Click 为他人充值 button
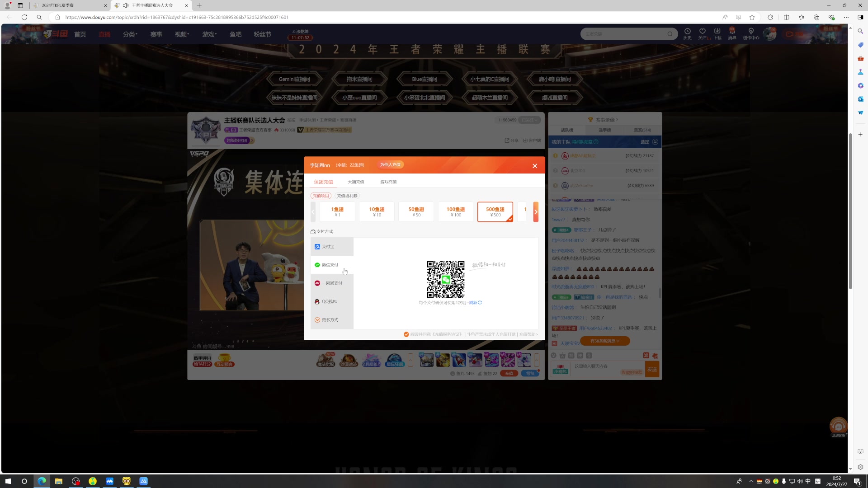The height and width of the screenshot is (488, 868). (390, 164)
